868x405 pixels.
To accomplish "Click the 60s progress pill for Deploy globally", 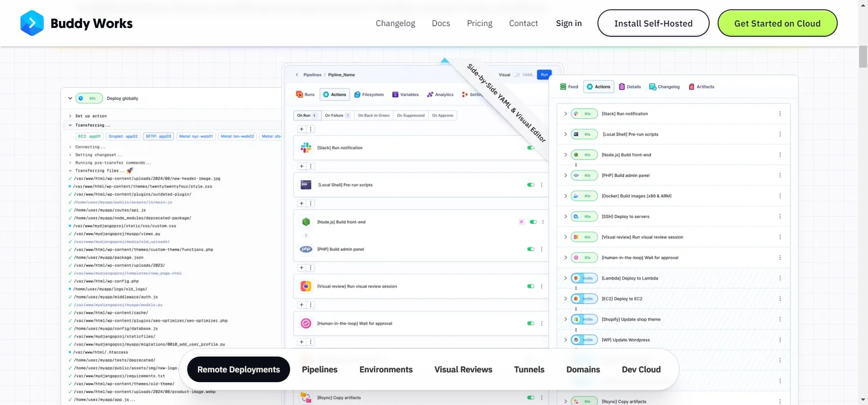I will point(89,98).
